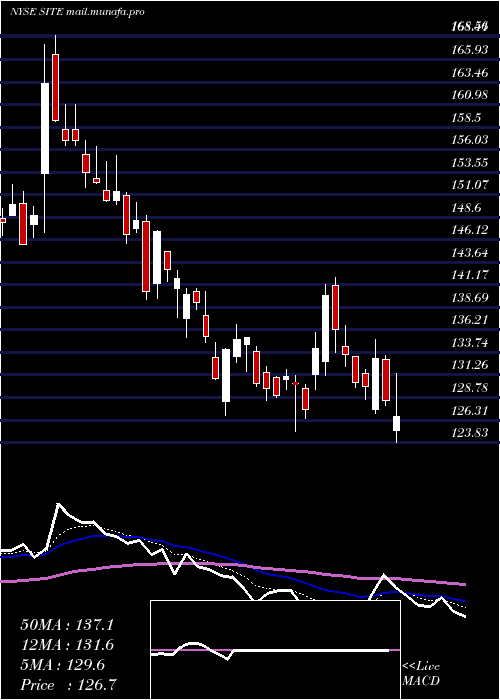
Task: Select the 133.74 price axis label
Action: (469, 343)
